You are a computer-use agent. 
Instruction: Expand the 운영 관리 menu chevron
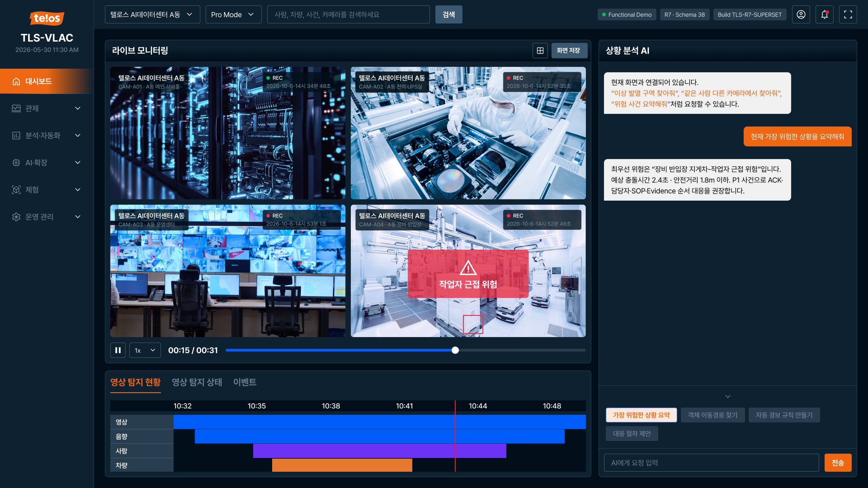(x=78, y=217)
